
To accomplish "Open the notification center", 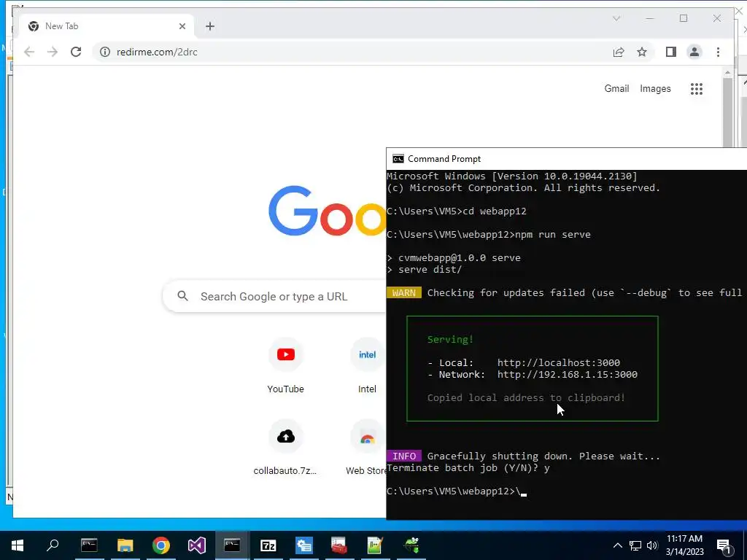I will point(724,545).
